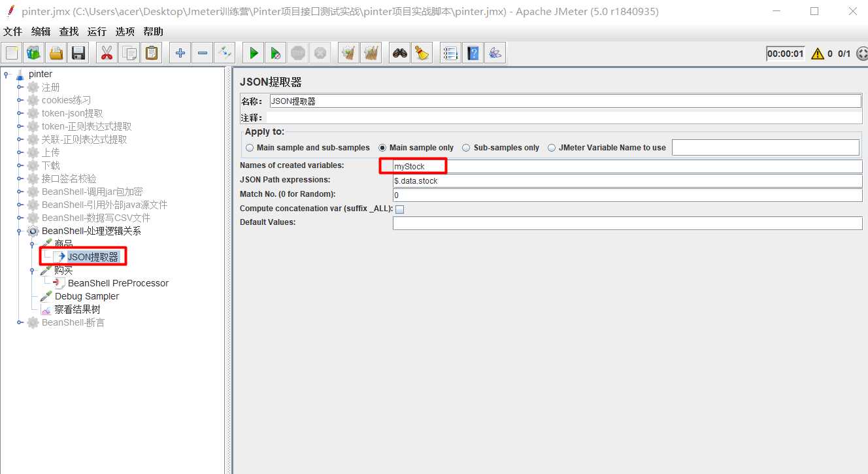Collapse the pinter test plan root node
Screen dimensions: 868x474
(x=6, y=75)
